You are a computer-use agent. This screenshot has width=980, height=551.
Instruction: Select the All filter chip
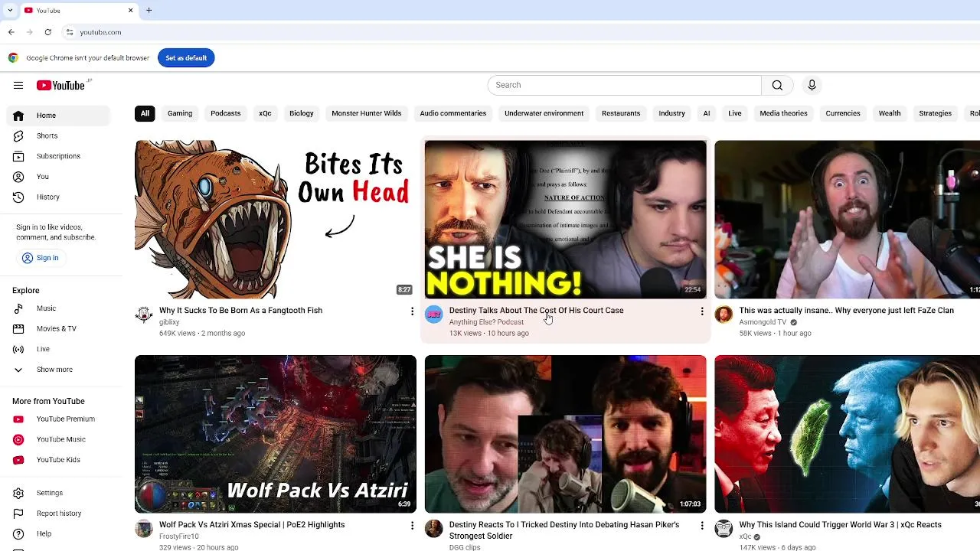[x=145, y=113]
